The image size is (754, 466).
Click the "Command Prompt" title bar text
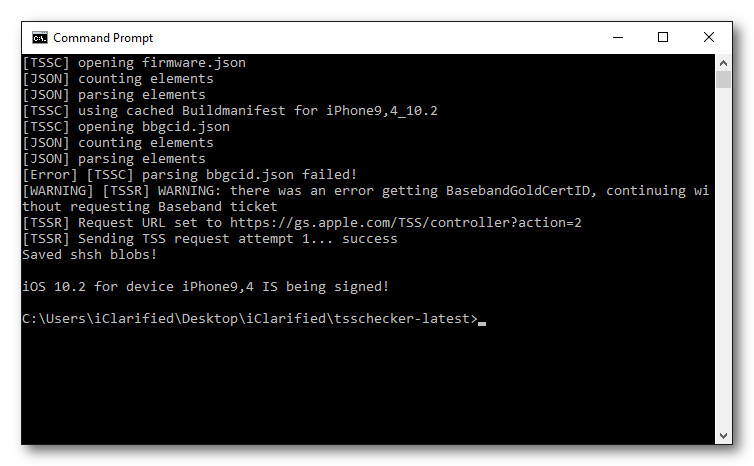[x=103, y=38]
